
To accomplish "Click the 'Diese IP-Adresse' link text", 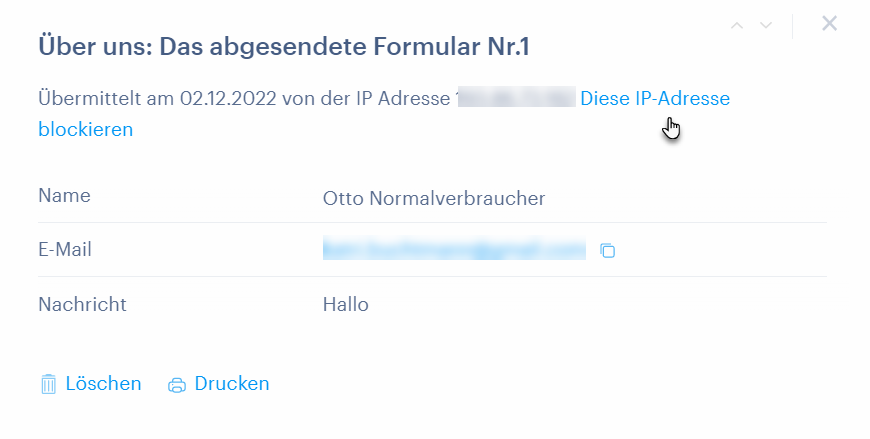I will coord(655,98).
